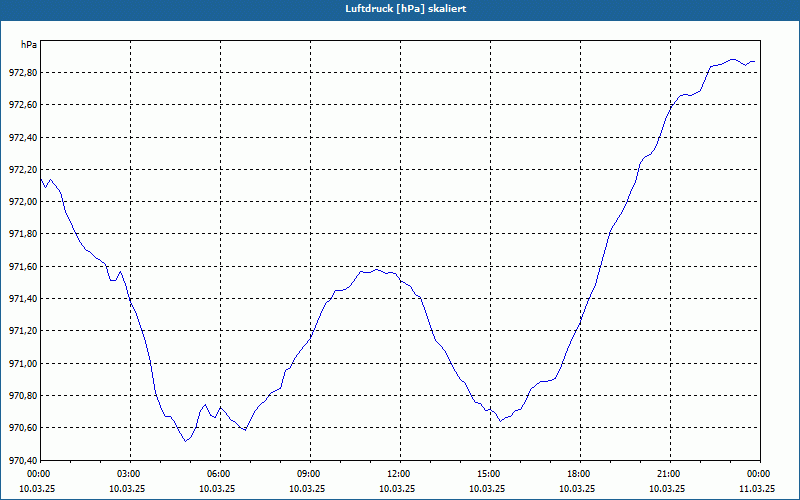This screenshot has width=800, height=500.
Task: Click the 15:00 time axis label
Action: pos(490,474)
